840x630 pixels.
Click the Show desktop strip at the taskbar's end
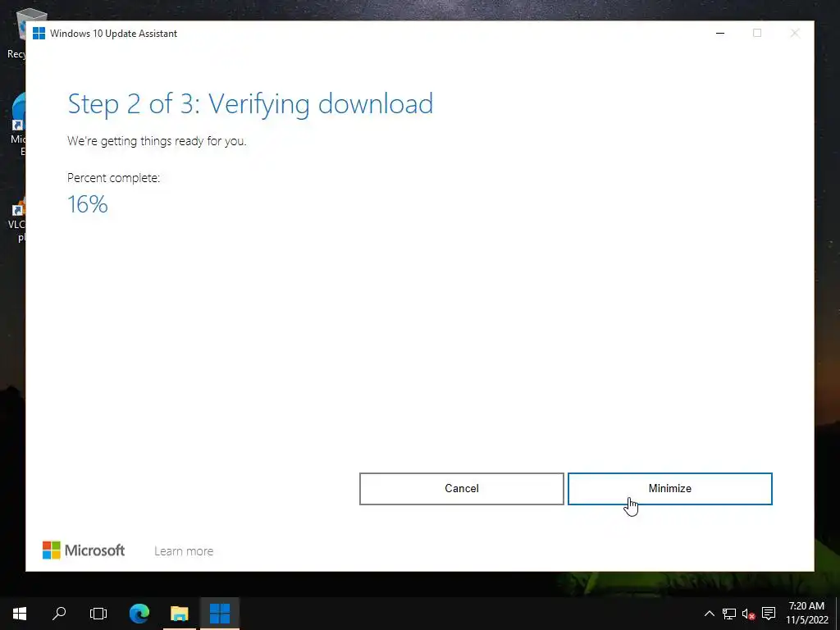838,614
